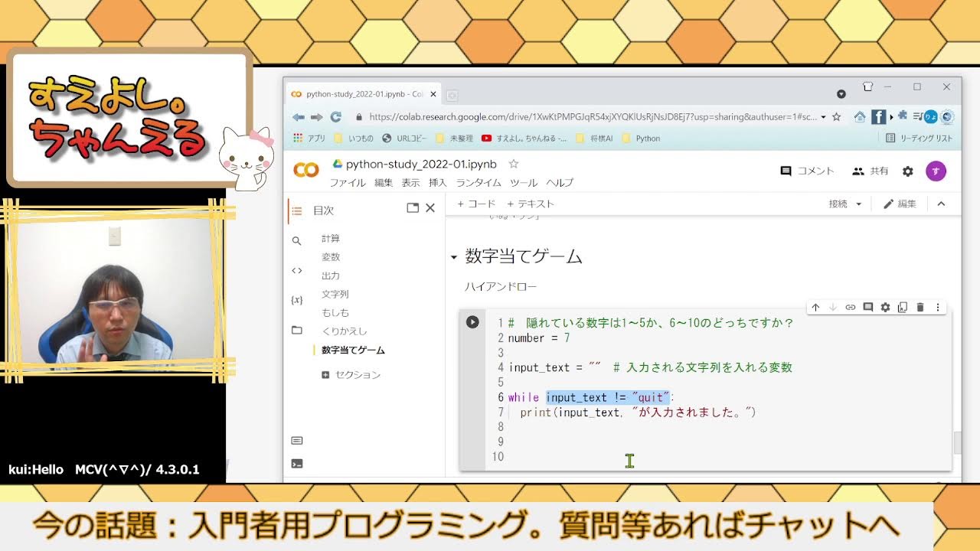Run the code cell with play button

pyautogui.click(x=472, y=322)
